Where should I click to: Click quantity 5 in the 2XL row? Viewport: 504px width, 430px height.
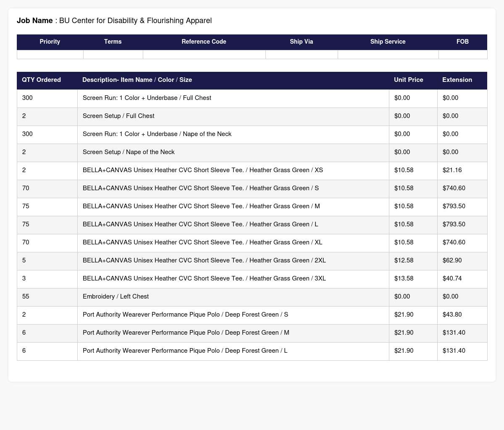point(24,260)
